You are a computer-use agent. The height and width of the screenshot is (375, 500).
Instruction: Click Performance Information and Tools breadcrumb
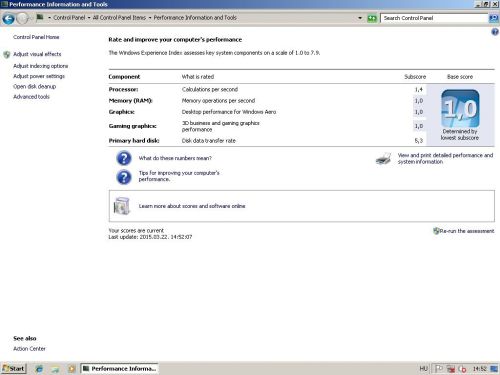(195, 18)
